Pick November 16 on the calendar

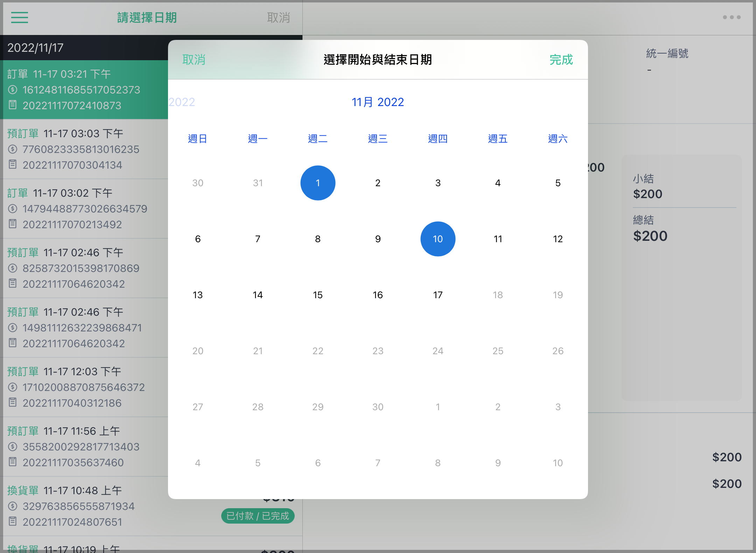378,295
